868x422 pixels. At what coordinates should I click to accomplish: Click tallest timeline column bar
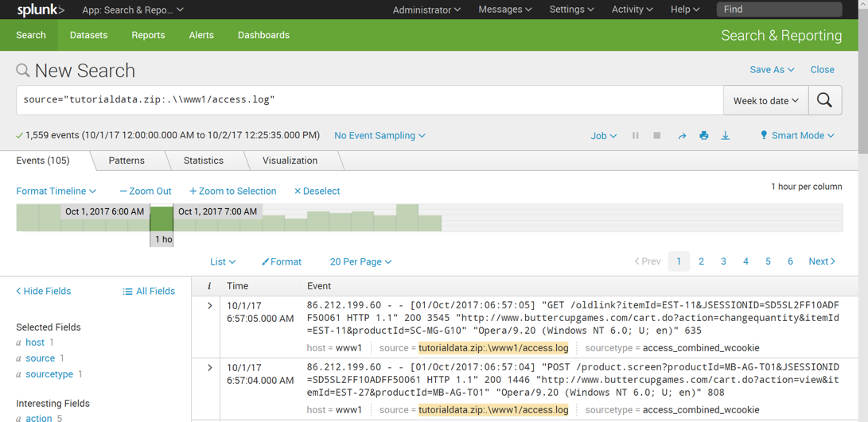[407, 218]
